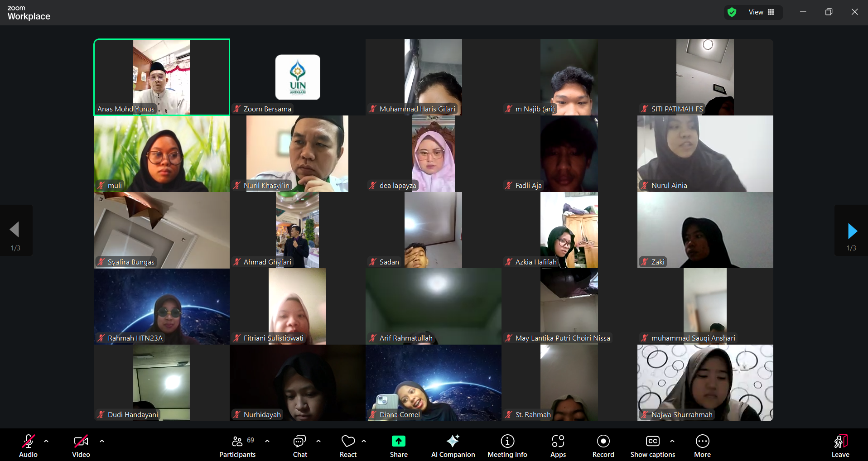The image size is (868, 461).
Task: Click muted mic icon on Sadan tile
Action: pos(373,262)
